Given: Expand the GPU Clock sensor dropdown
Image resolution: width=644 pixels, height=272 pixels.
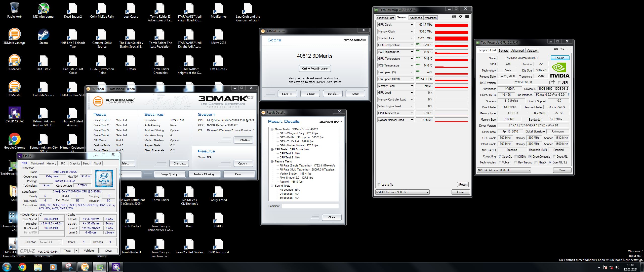Looking at the screenshot, I should 412,25.
